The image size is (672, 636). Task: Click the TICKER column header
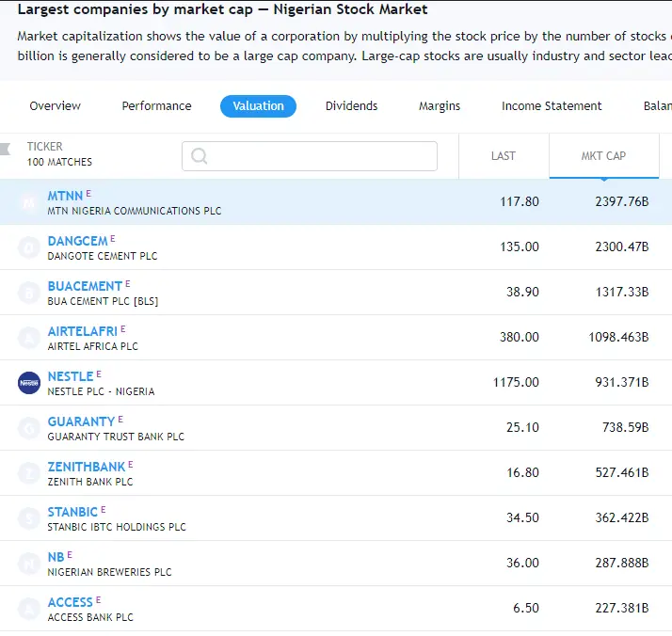[44, 147]
